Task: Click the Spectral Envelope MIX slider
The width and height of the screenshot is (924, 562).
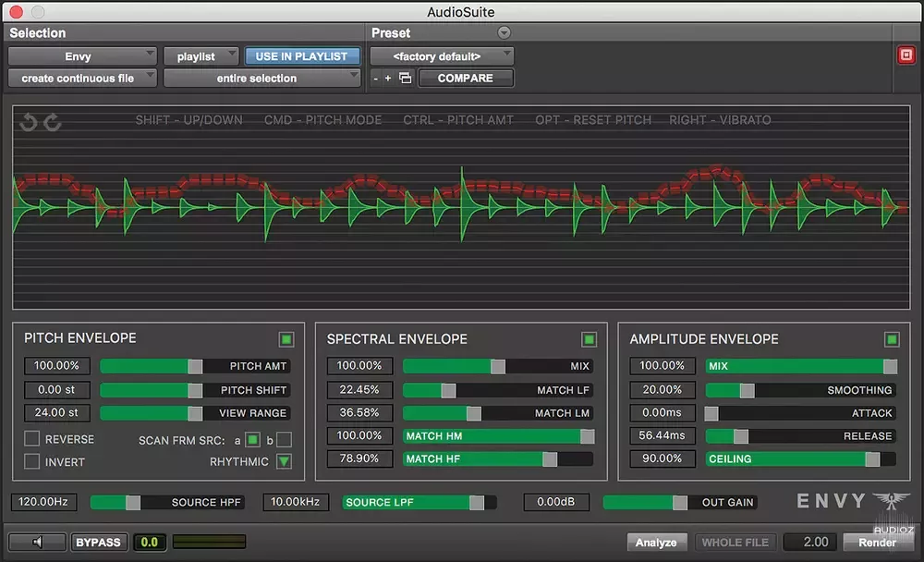Action: [498, 366]
